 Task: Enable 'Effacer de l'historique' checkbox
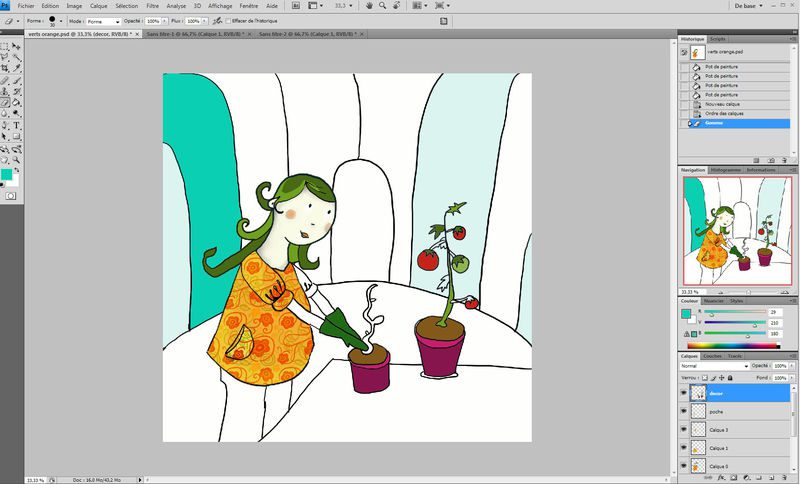tap(229, 21)
